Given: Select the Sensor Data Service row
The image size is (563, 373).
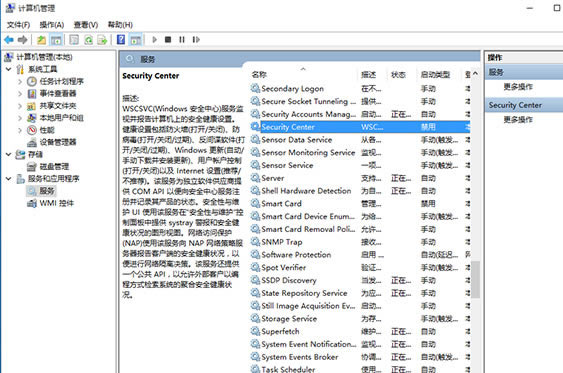Looking at the screenshot, I should 360,140.
